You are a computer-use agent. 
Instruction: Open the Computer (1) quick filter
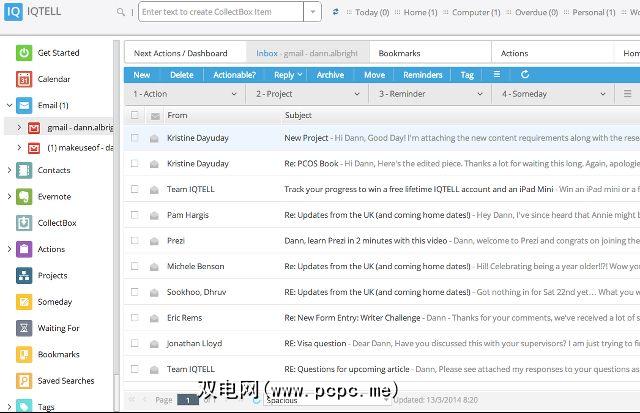pos(476,12)
